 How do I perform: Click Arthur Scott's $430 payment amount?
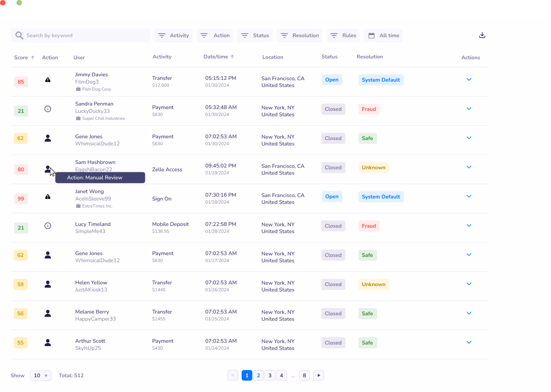[158, 348]
